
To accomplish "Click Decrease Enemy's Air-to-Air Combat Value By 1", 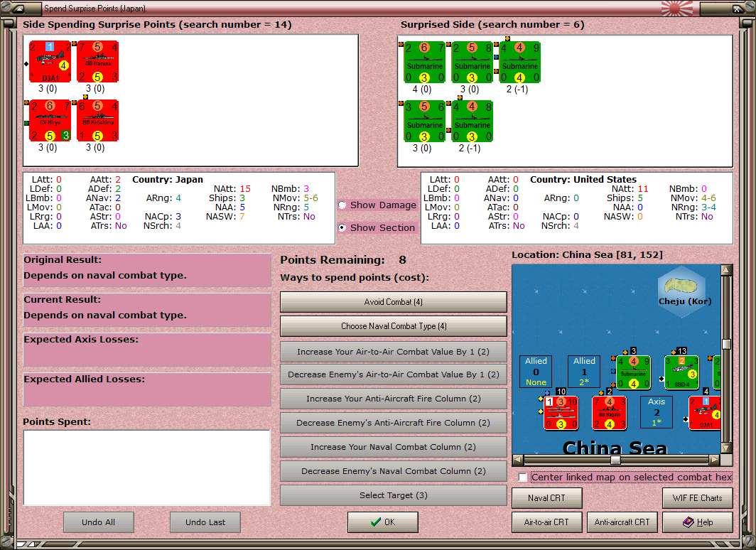I will click(394, 374).
